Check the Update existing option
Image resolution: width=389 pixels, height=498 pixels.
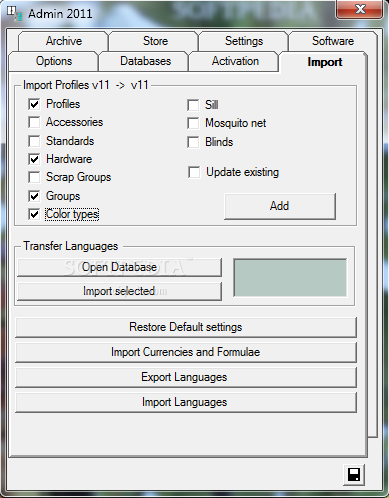coord(194,173)
